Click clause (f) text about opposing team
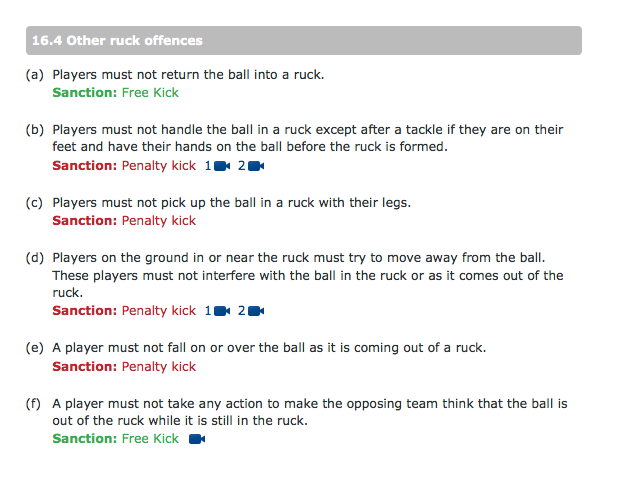The width and height of the screenshot is (617, 481). click(310, 412)
